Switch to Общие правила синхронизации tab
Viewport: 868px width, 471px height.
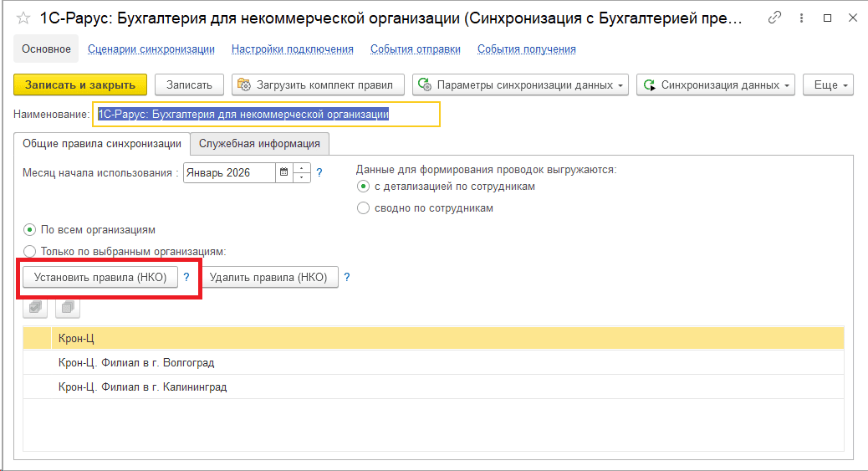(x=102, y=144)
